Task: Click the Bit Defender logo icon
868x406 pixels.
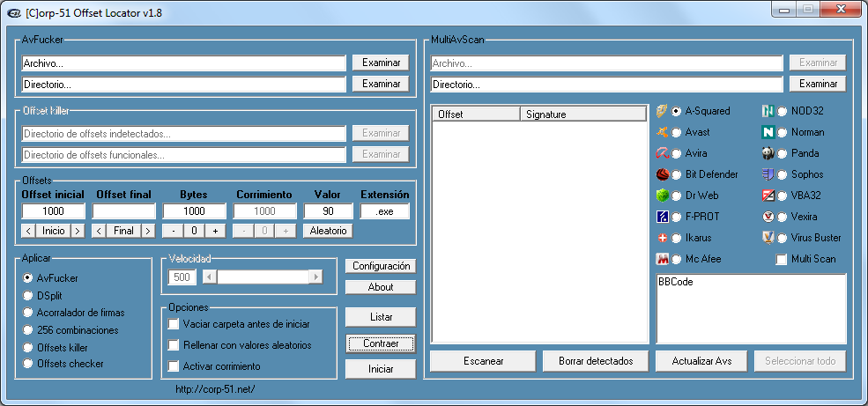Action: [x=662, y=174]
